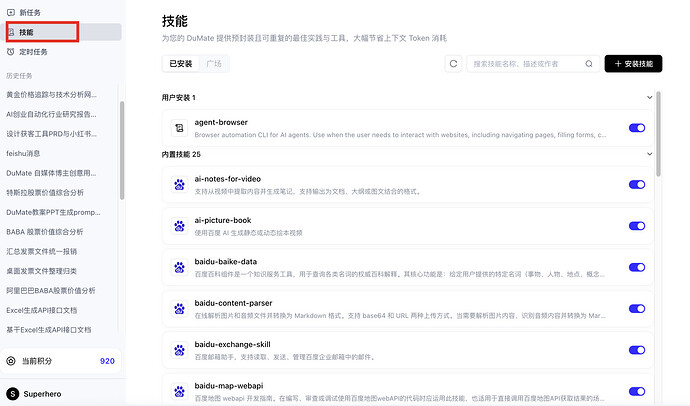Click the refresh skills icon

tap(454, 63)
